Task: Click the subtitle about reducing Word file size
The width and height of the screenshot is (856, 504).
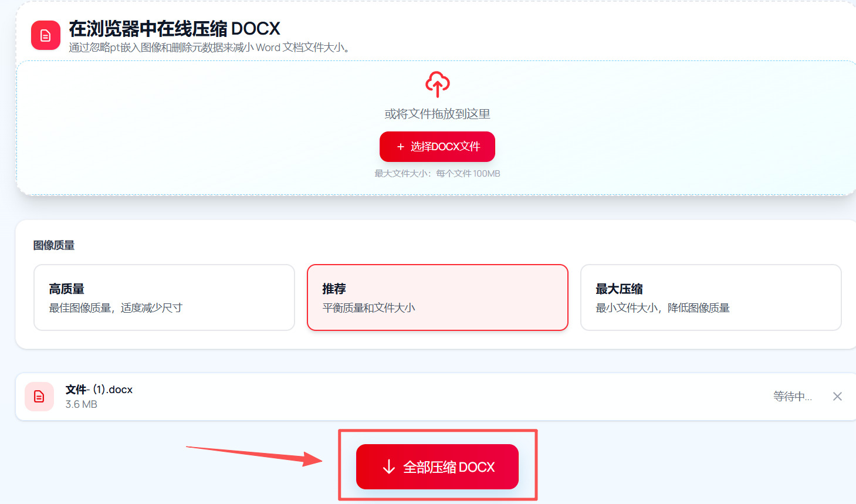Action: (x=209, y=48)
